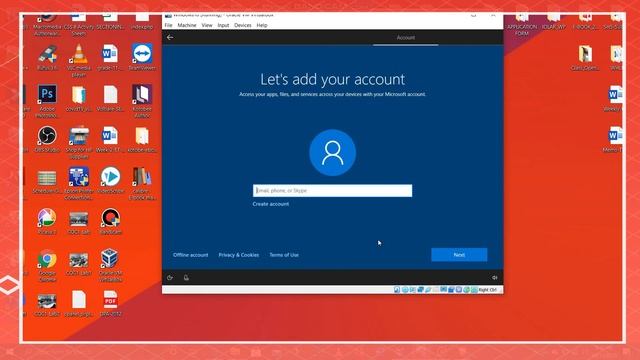
Task: Open the Memo Word document on desktop
Action: click(612, 139)
